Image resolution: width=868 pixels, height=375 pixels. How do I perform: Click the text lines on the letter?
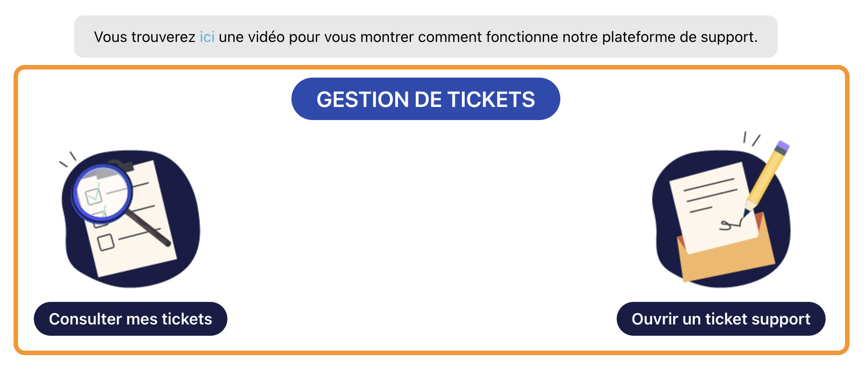coord(711,194)
